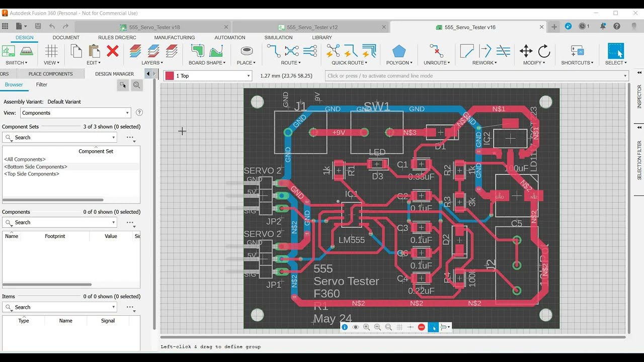Click the Quick Route multiple lightning icon
The height and width of the screenshot is (362, 644).
click(x=369, y=51)
